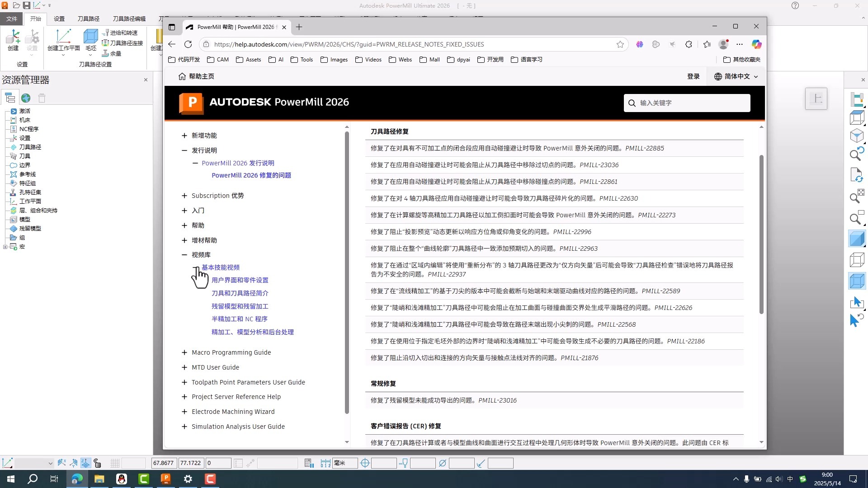Screen dimensions: 868x488
Task: Click the refresh document view icon
Action: coord(857,174)
